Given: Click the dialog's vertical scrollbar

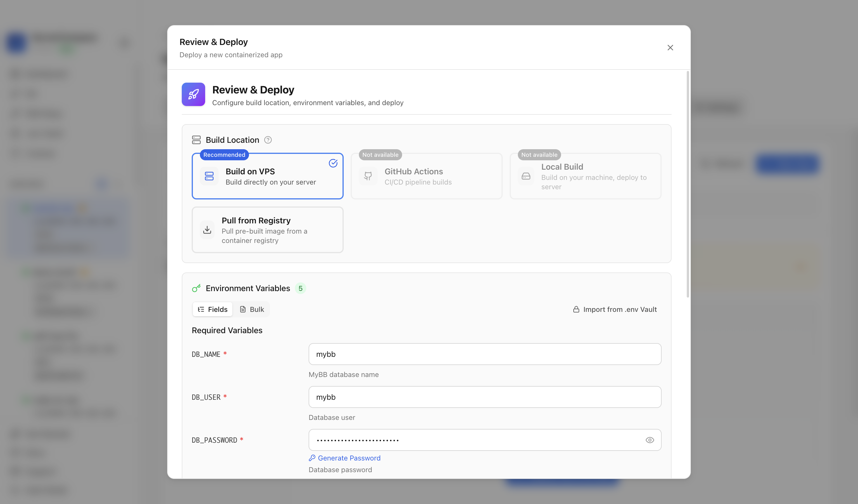Looking at the screenshot, I should pos(688,184).
